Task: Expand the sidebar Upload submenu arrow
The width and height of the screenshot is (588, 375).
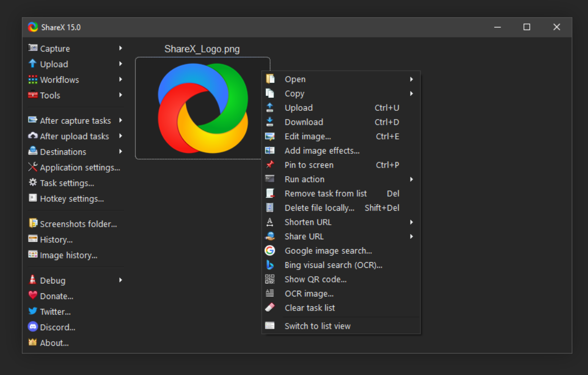Action: click(x=120, y=64)
